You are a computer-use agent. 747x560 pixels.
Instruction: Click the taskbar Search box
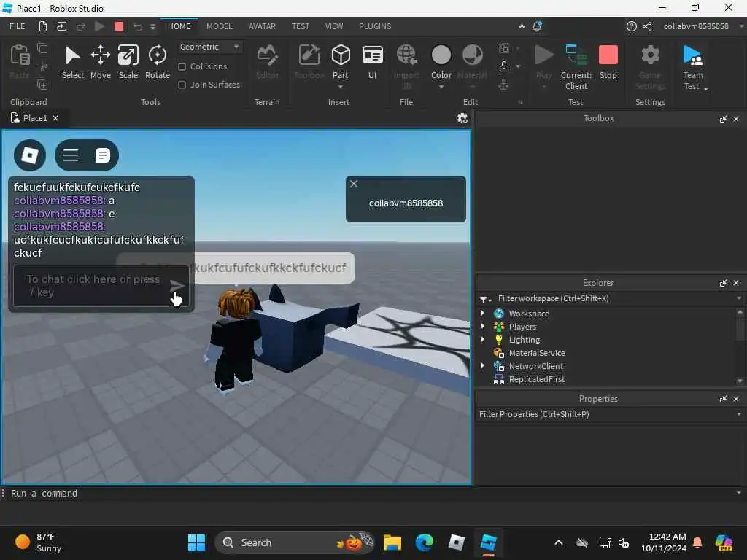(x=295, y=542)
